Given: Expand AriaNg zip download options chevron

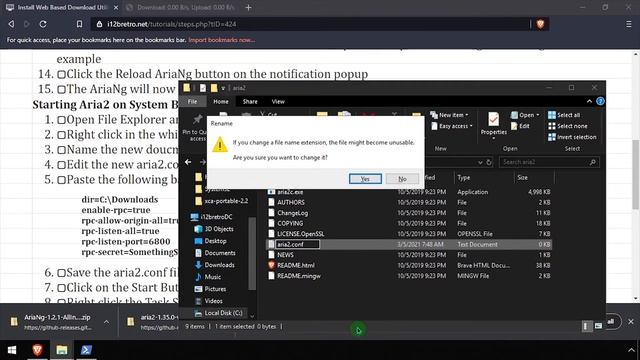Looking at the screenshot, I should pyautogui.click(x=107, y=322).
